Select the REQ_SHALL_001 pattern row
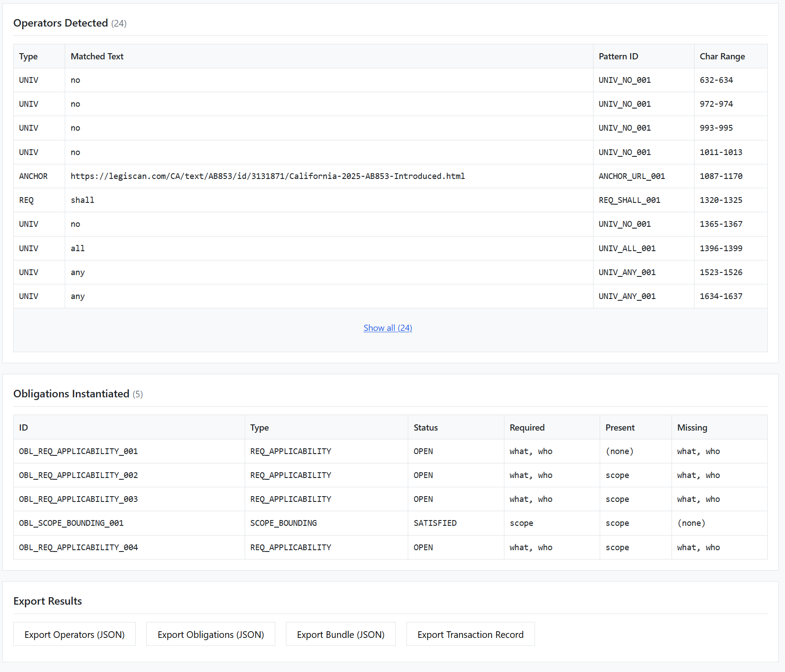Screen dimensions: 785x672 [x=629, y=200]
